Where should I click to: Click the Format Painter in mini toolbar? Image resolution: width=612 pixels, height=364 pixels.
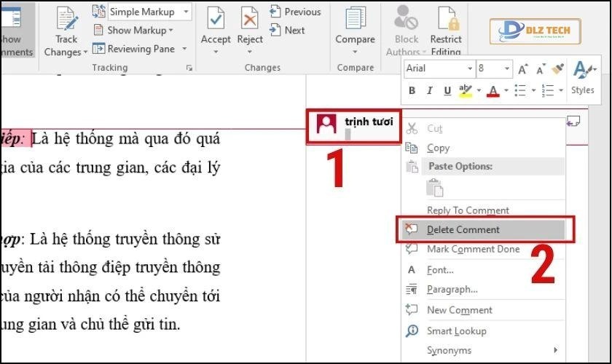click(x=558, y=69)
